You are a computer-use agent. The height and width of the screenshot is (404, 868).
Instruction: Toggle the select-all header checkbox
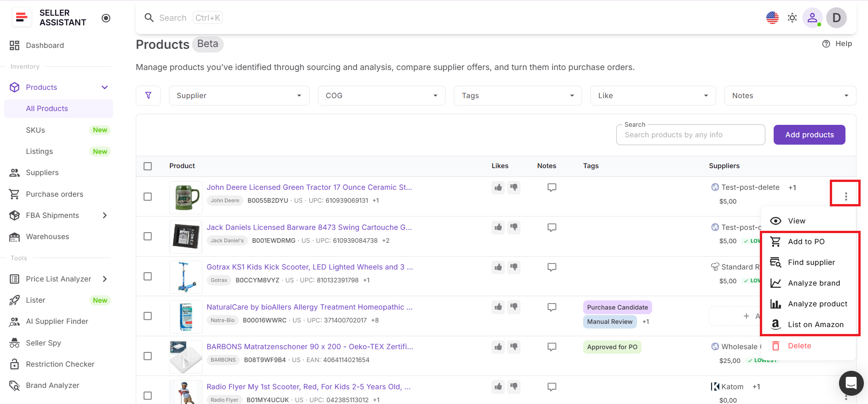click(148, 166)
